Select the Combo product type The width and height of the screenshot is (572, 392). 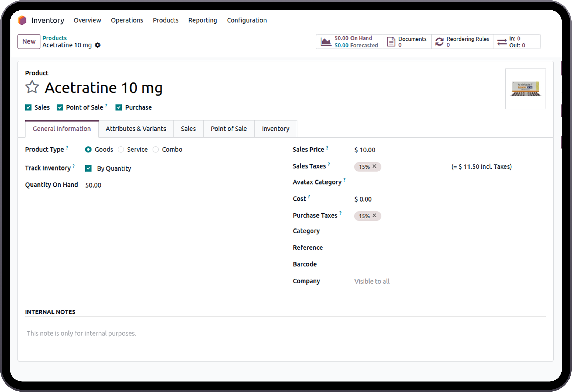156,150
